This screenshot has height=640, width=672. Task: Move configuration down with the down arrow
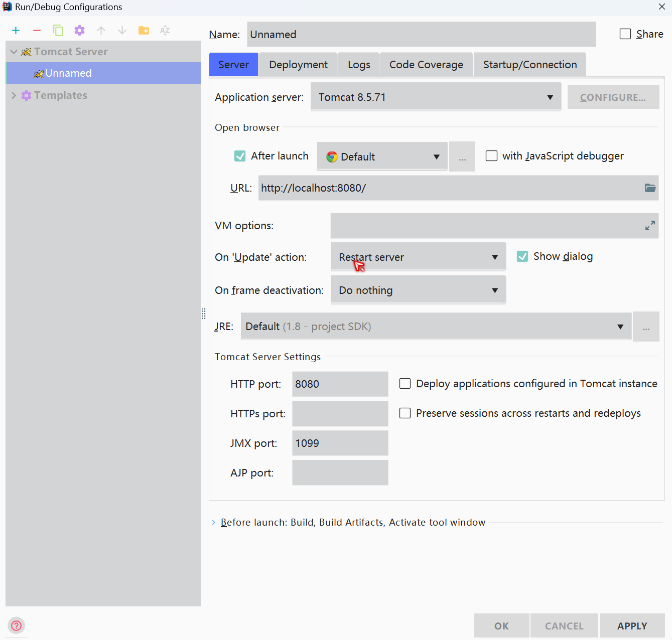[122, 31]
